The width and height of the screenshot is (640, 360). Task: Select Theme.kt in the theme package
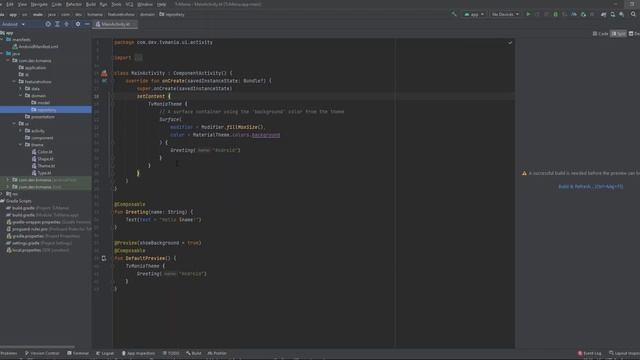pyautogui.click(x=44, y=166)
